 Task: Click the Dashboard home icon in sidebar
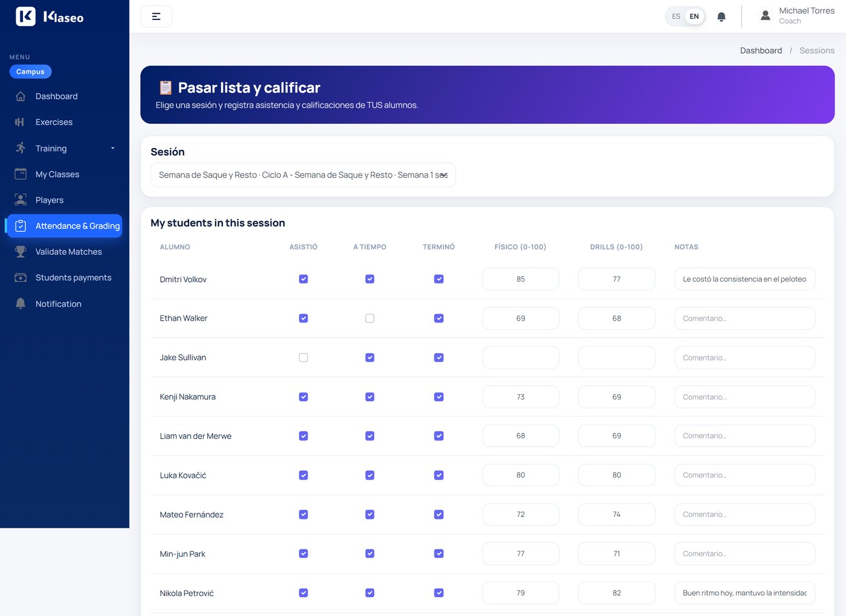21,97
